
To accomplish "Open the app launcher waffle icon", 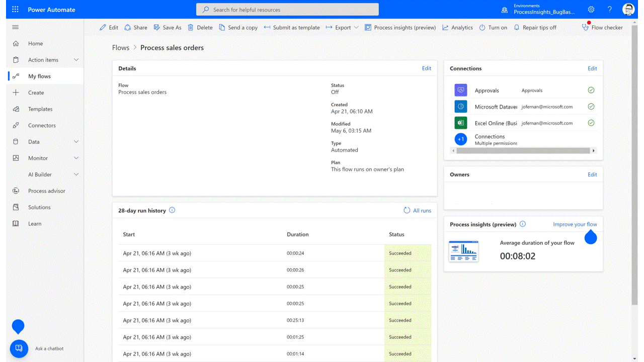I will coord(15,10).
